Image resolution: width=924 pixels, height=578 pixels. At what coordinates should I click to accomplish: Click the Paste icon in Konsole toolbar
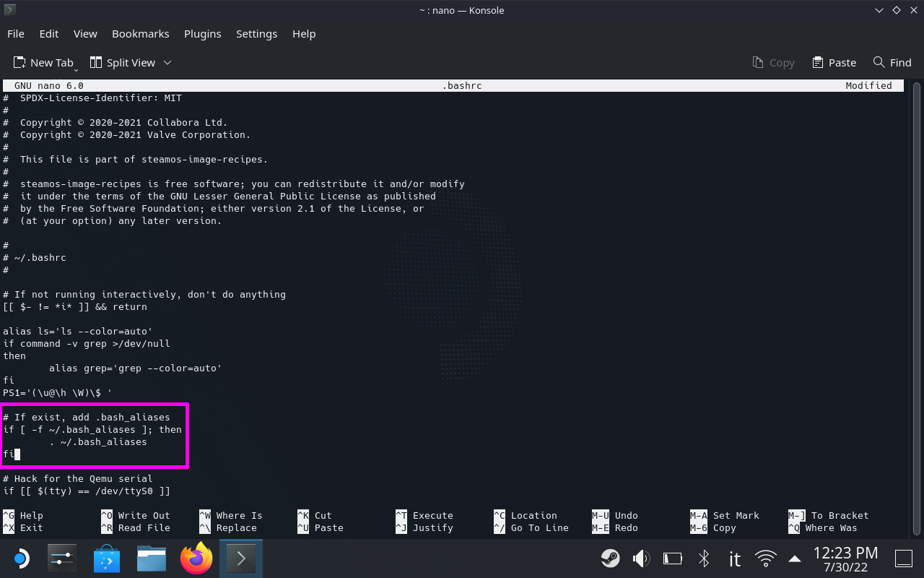tap(834, 62)
